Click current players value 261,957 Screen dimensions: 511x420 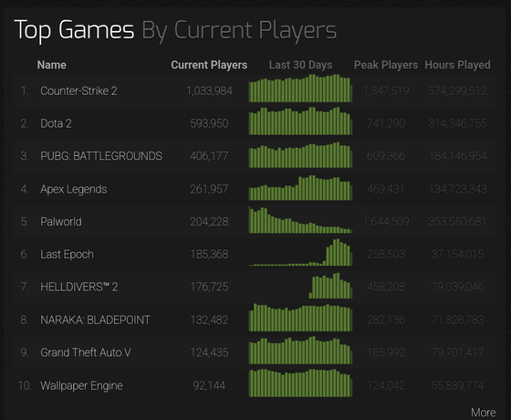click(209, 189)
